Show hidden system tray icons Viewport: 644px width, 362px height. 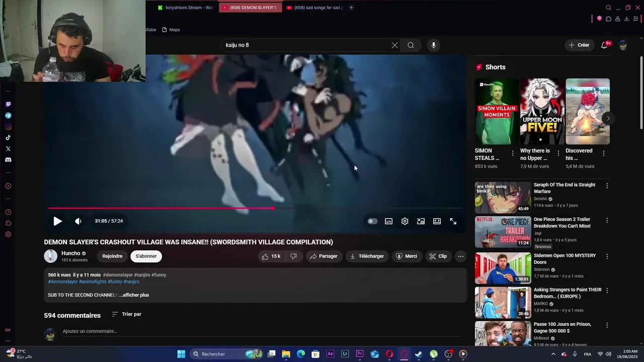(553, 354)
